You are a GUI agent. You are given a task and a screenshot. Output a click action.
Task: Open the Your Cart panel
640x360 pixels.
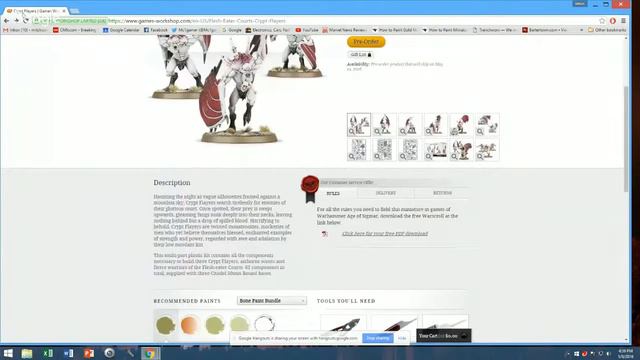pos(444,336)
